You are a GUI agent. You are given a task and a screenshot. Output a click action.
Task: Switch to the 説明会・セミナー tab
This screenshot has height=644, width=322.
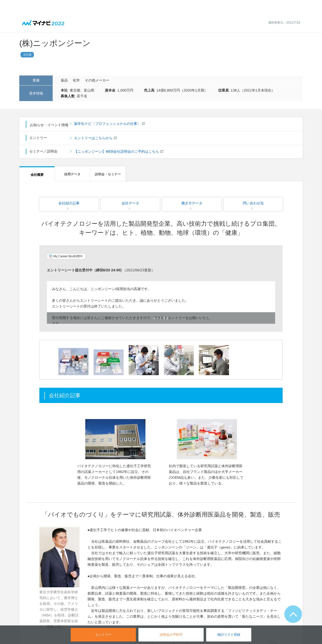click(108, 174)
